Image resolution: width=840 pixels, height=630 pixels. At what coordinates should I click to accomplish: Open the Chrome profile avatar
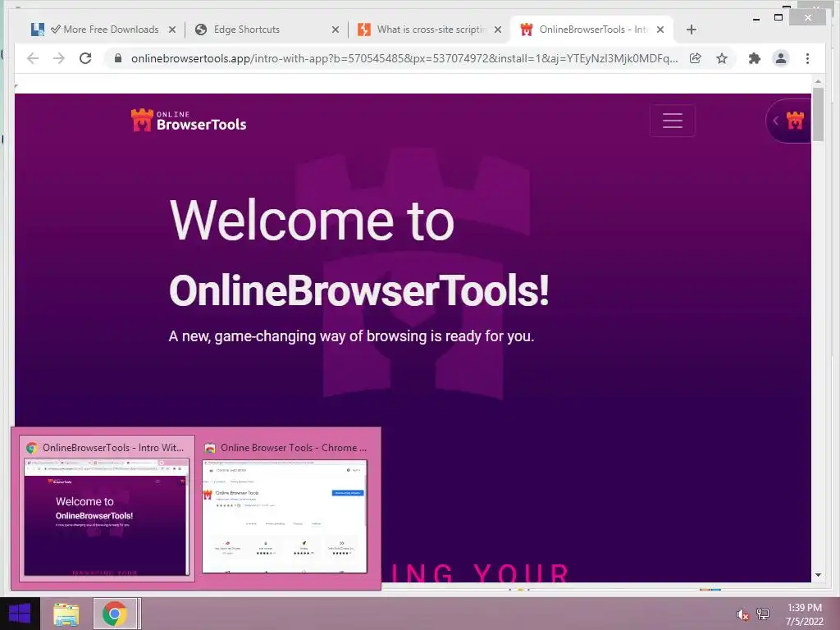781,58
